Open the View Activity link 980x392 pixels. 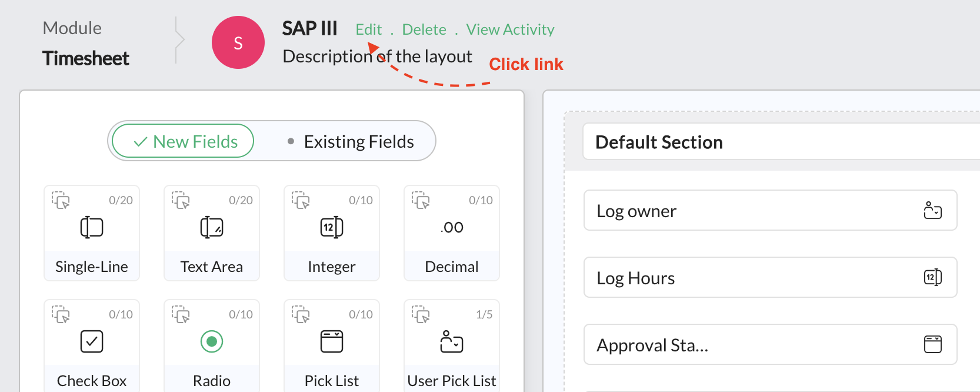tap(510, 29)
